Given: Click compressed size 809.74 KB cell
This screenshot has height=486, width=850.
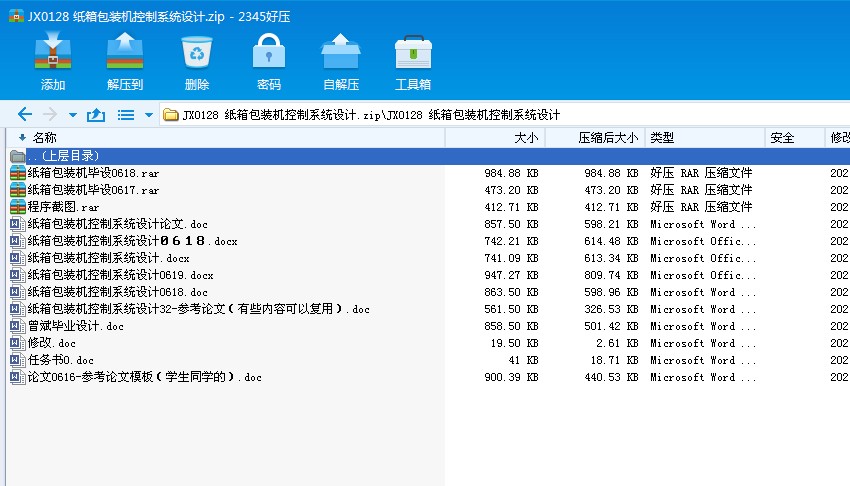Looking at the screenshot, I should [x=611, y=275].
